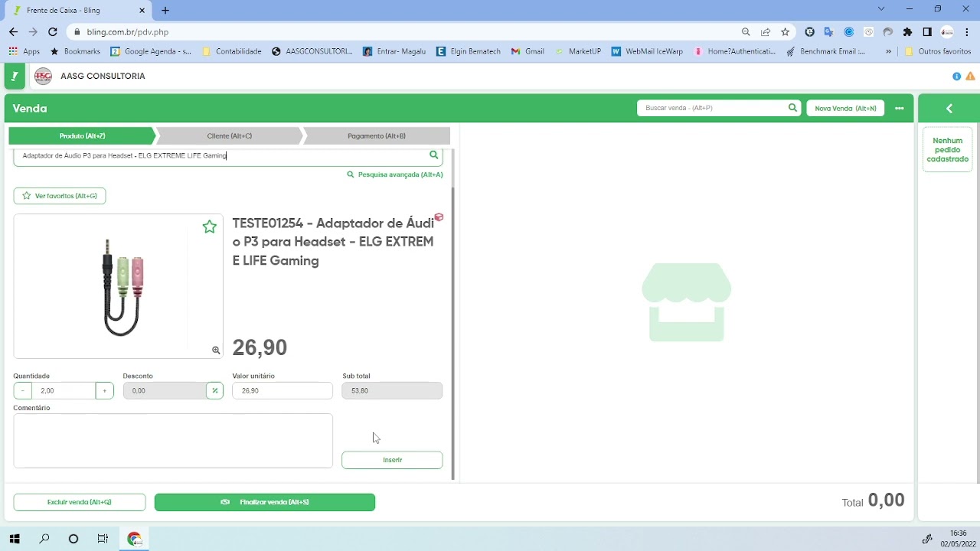Click the Desconto input field
This screenshot has height=551, width=980.
[165, 390]
